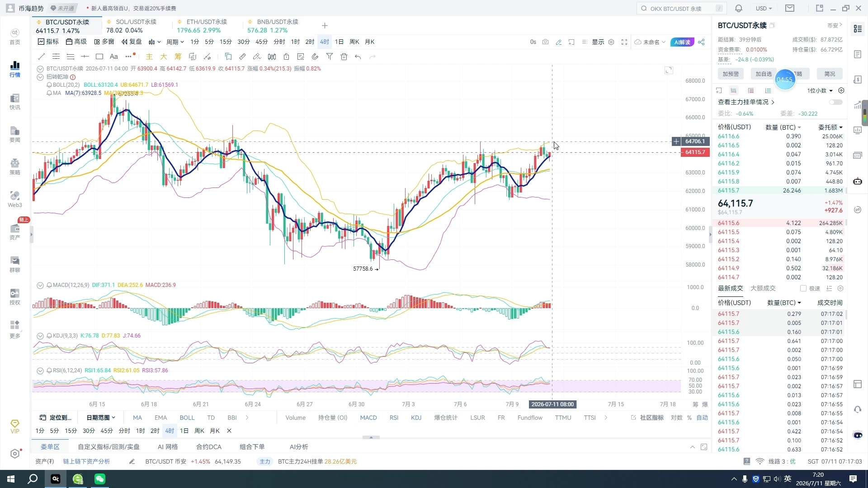Open the 周期 period dropdown
This screenshot has height=488, width=868.
175,42
